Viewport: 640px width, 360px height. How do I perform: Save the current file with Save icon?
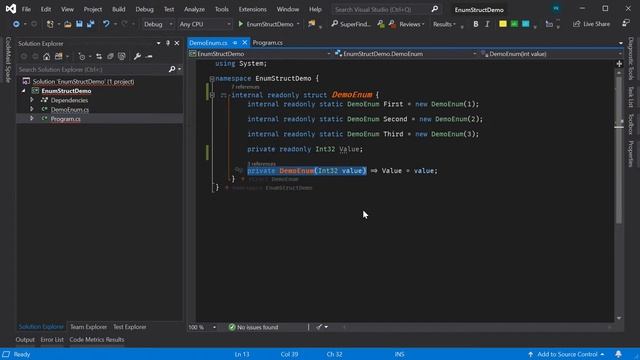79,24
